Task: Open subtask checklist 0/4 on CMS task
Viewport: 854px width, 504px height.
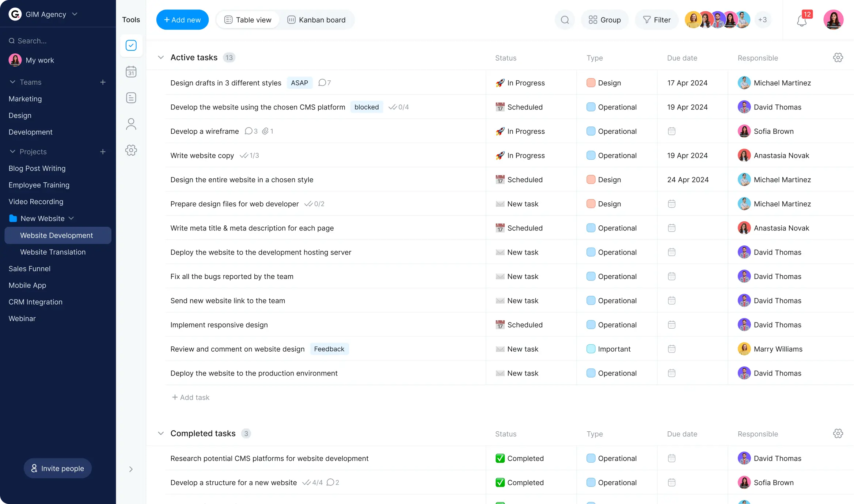Action: pos(398,107)
